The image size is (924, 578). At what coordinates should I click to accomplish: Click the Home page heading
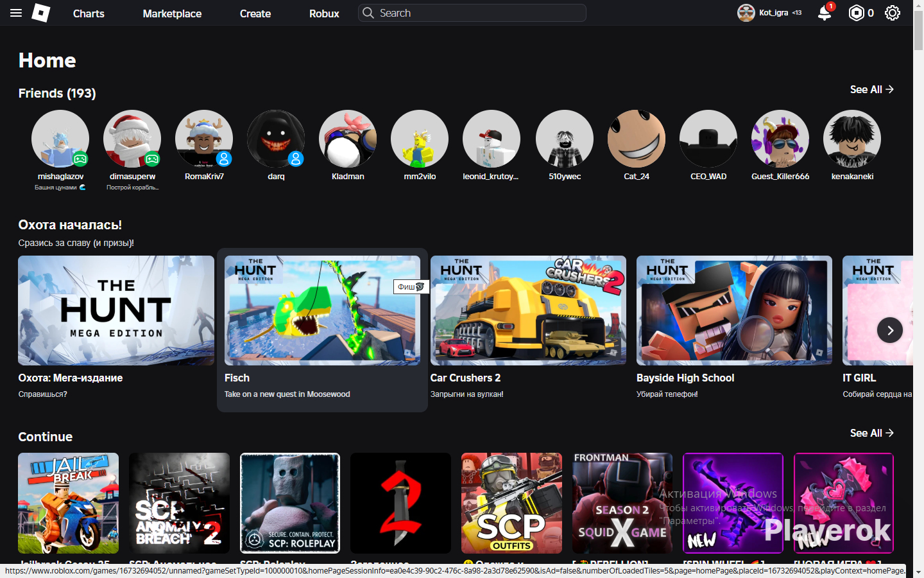(47, 60)
